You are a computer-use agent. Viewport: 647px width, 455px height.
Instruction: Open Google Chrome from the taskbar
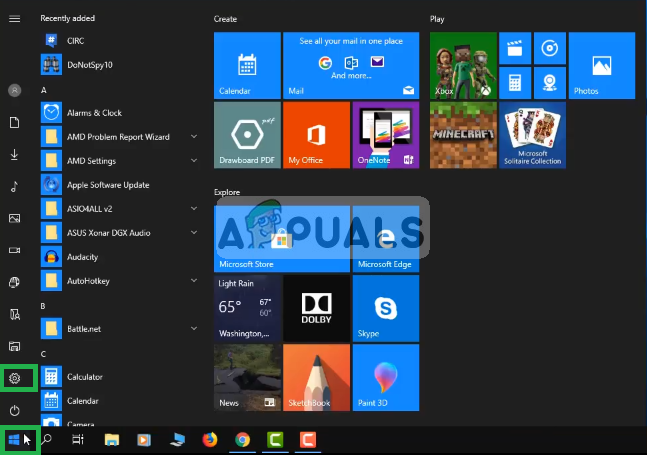coord(242,439)
